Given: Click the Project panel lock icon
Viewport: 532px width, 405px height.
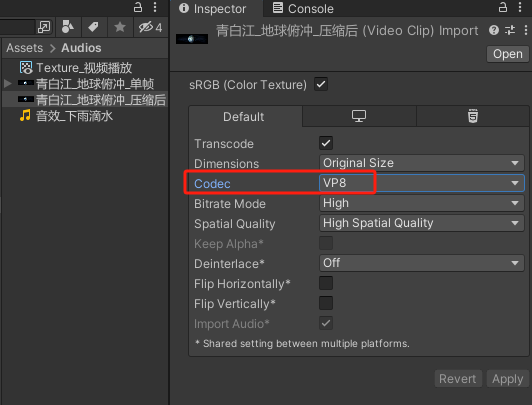Looking at the screenshot, I should (x=138, y=7).
